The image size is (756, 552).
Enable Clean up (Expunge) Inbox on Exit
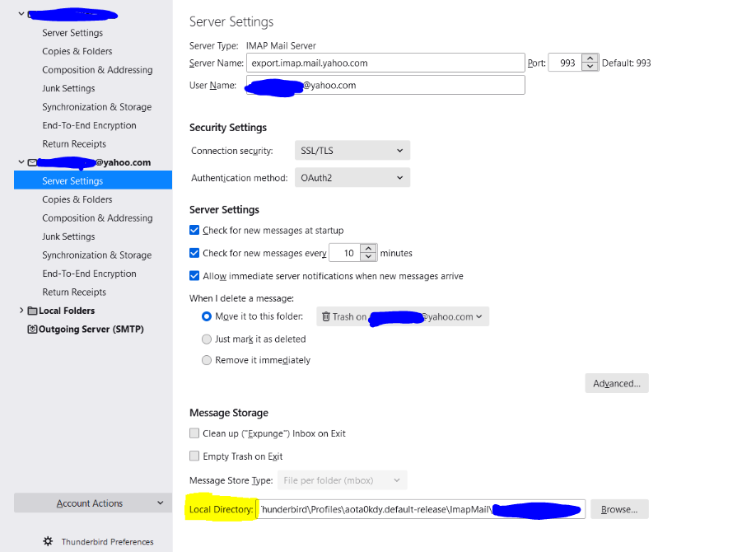(x=194, y=433)
